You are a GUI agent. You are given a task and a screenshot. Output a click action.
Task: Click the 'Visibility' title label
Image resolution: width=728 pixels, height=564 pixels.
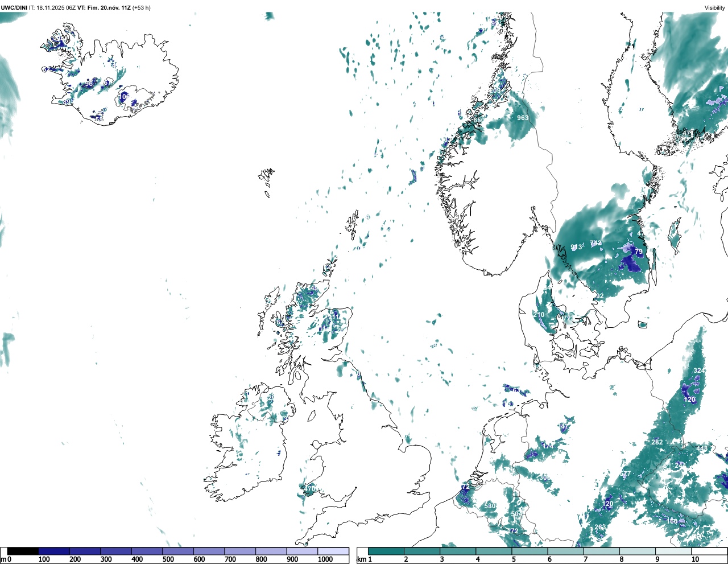[x=715, y=7]
